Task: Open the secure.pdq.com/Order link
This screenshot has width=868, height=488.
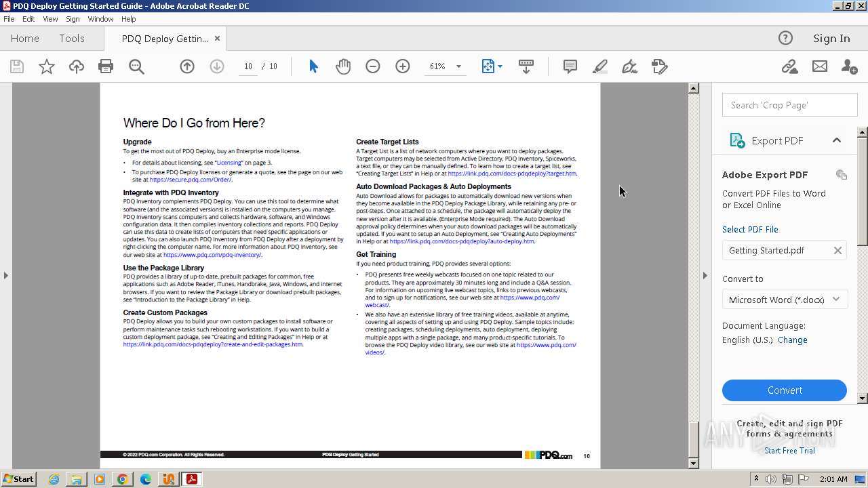Action: coord(191,180)
